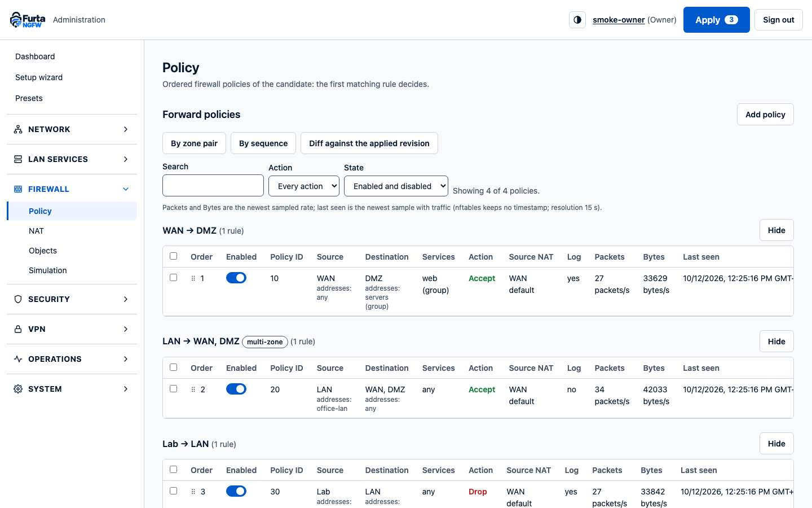812x508 pixels.
Task: Click the VPN lock icon
Action: pyautogui.click(x=18, y=329)
